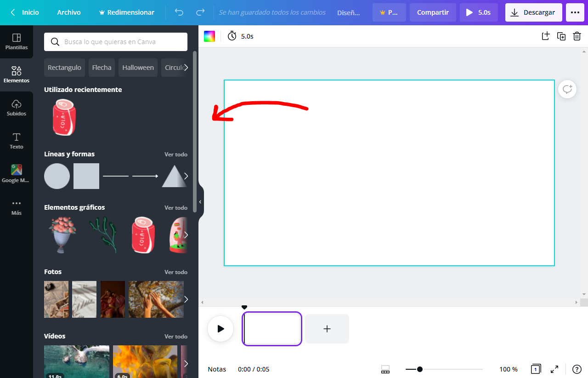Duplicate the page using copy icon

point(561,36)
